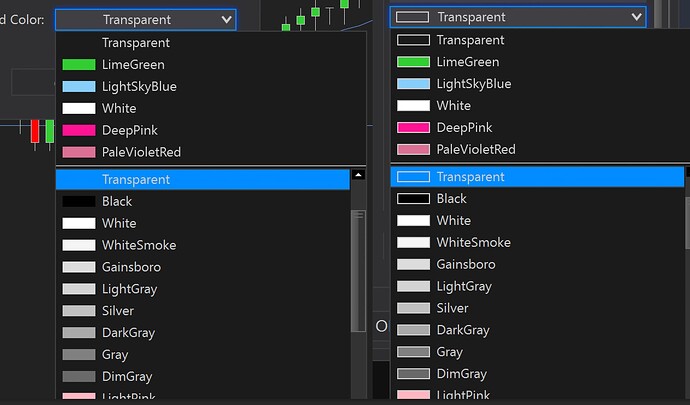Select DimGray in the left list

point(126,377)
